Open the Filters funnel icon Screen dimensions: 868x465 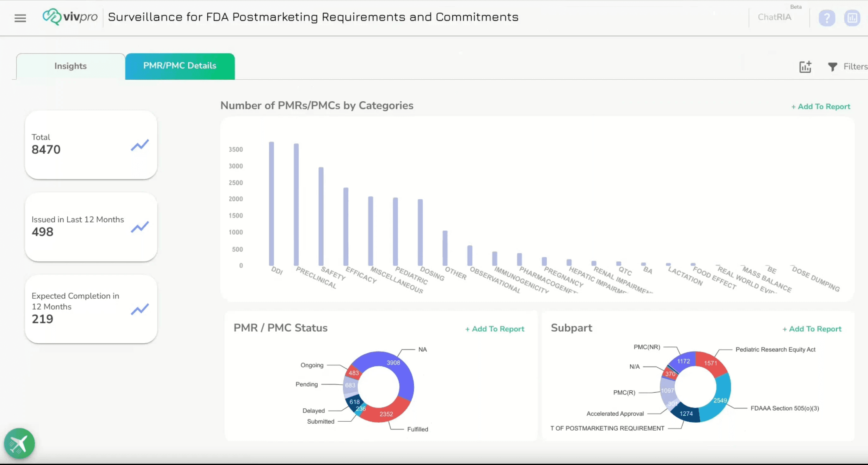[832, 67]
